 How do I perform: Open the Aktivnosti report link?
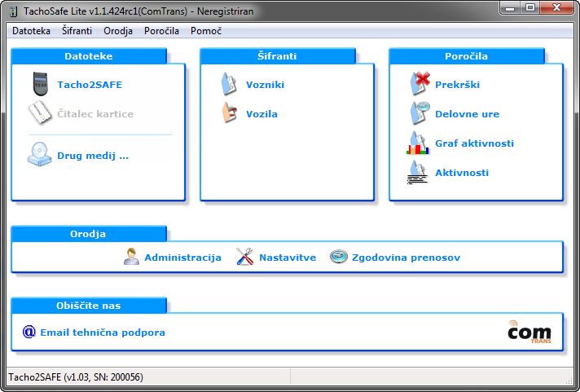point(462,173)
